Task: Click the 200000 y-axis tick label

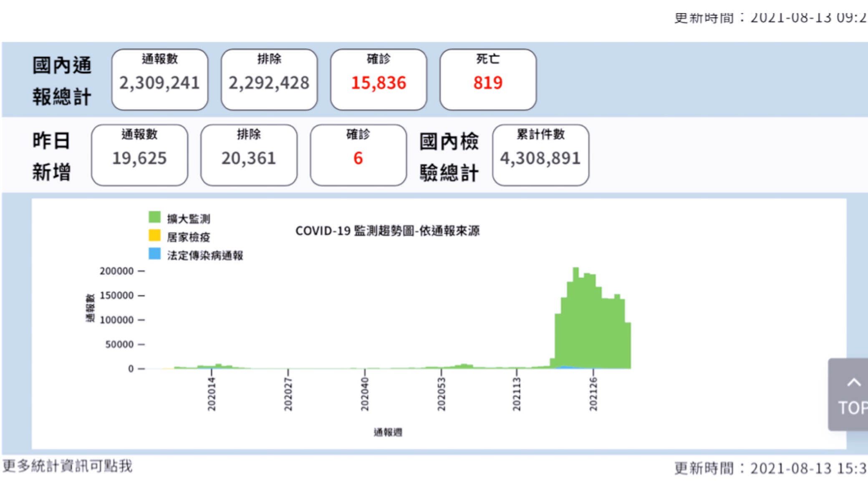Action: click(116, 271)
